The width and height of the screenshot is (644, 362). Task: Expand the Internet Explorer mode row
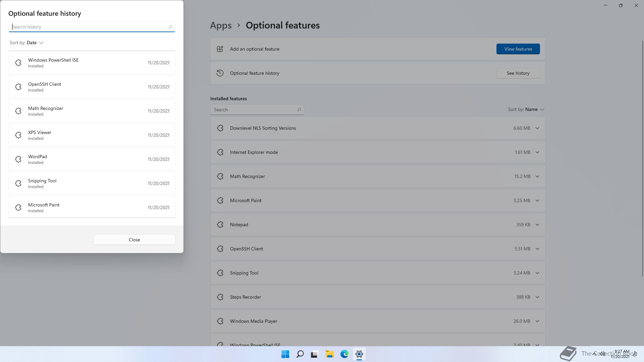pyautogui.click(x=537, y=152)
